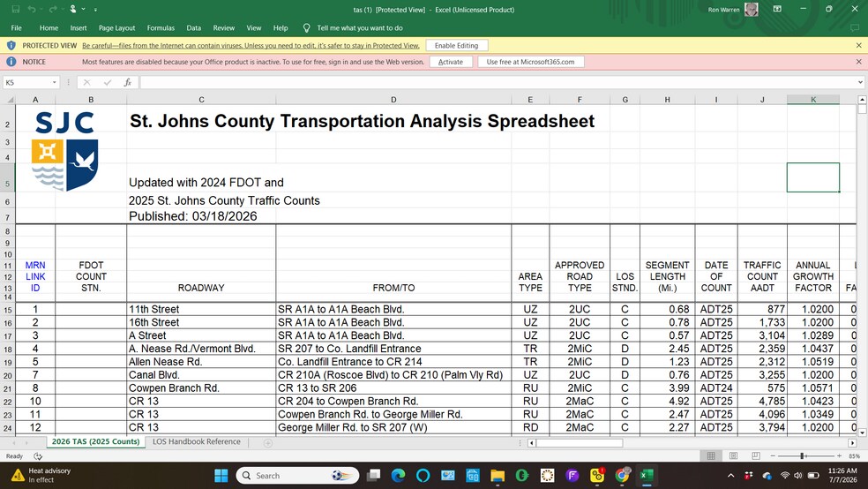868x489 pixels.
Task: Click the Save icon in Quick Access
Action: (x=15, y=10)
